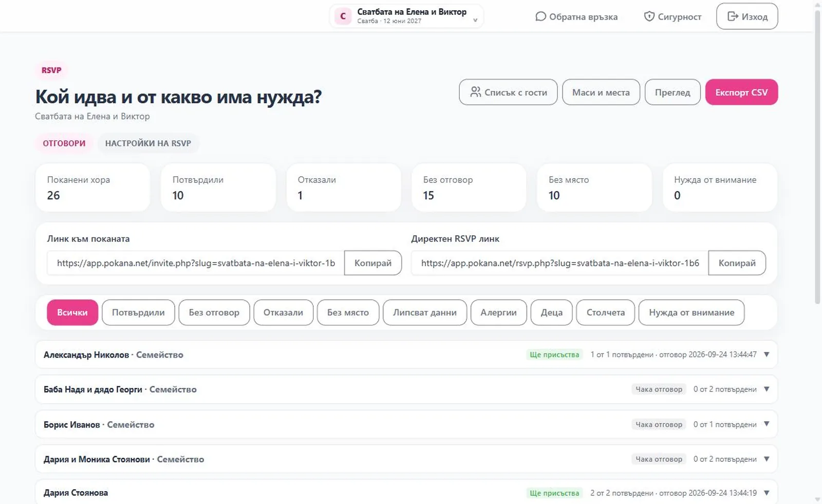Filter by Столчета
The height and width of the screenshot is (504, 822).
pos(606,312)
